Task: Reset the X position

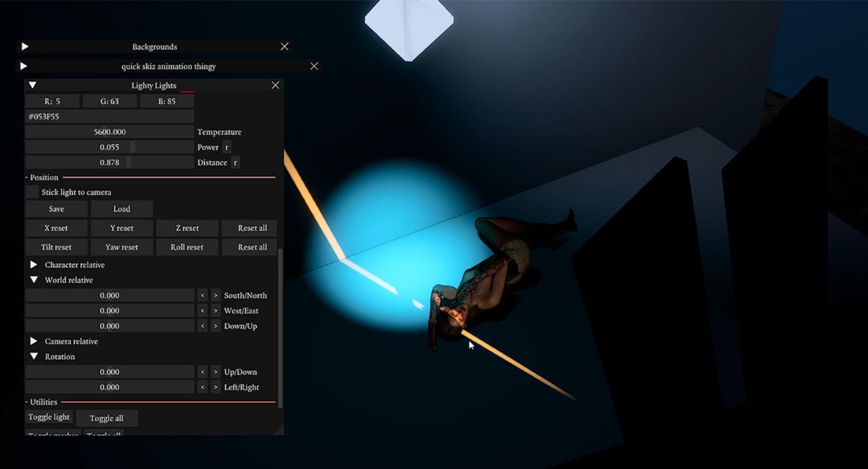Action: pos(56,228)
